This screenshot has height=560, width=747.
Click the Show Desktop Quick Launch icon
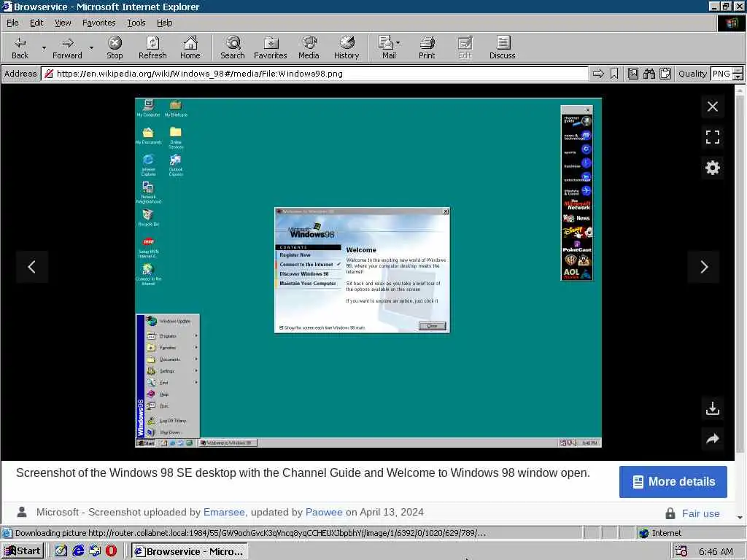pos(61,551)
